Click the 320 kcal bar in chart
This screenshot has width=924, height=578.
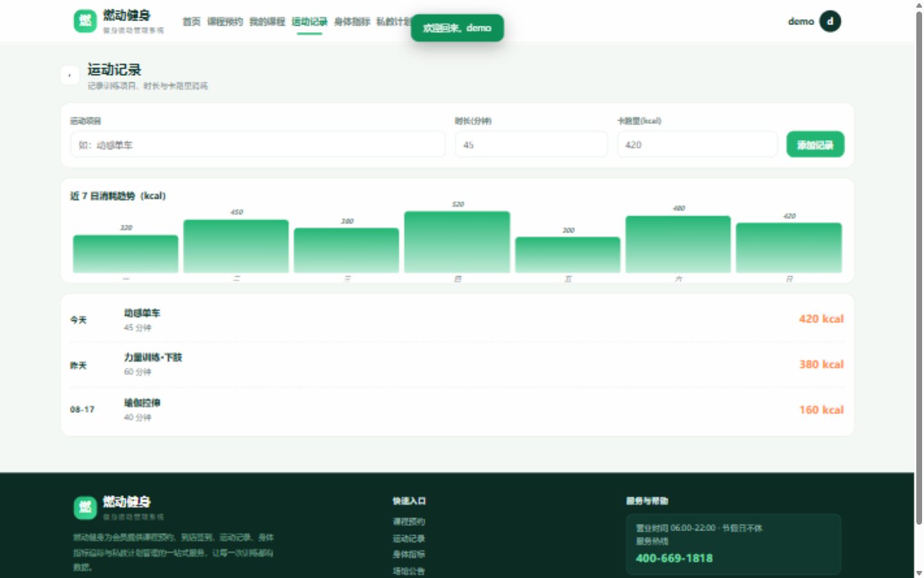point(126,254)
